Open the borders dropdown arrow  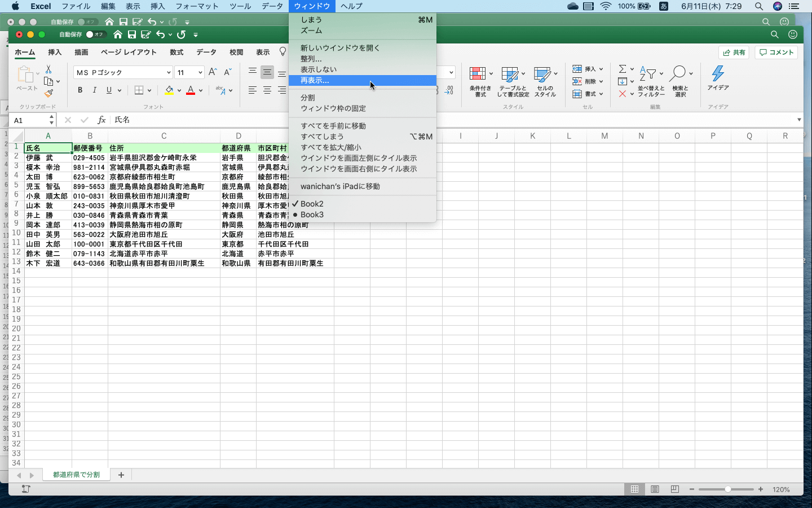[x=149, y=90]
